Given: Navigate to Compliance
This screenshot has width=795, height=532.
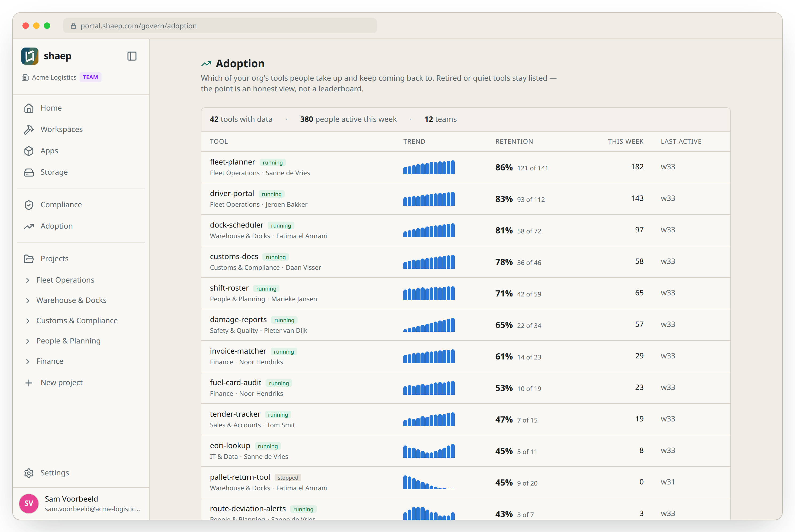Looking at the screenshot, I should 81,205.
